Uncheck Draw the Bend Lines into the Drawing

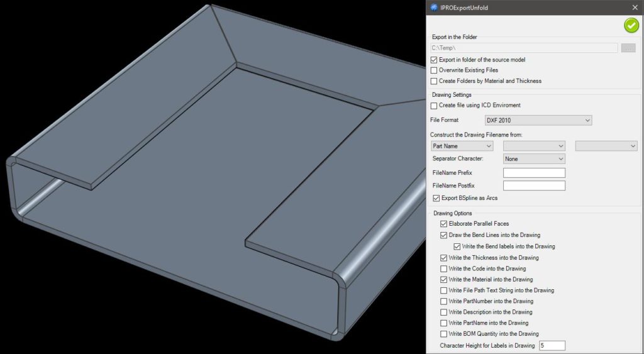[x=443, y=235]
